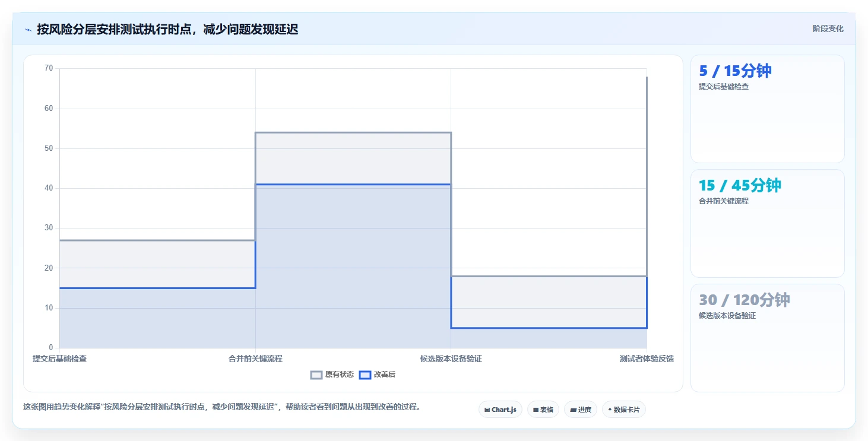
Task: Click the 进度 tag pill
Action: pos(581,410)
